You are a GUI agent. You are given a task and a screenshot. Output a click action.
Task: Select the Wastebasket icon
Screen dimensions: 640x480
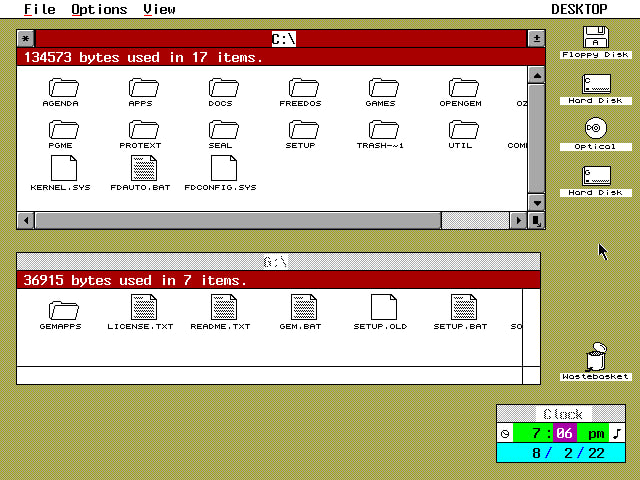[595, 358]
